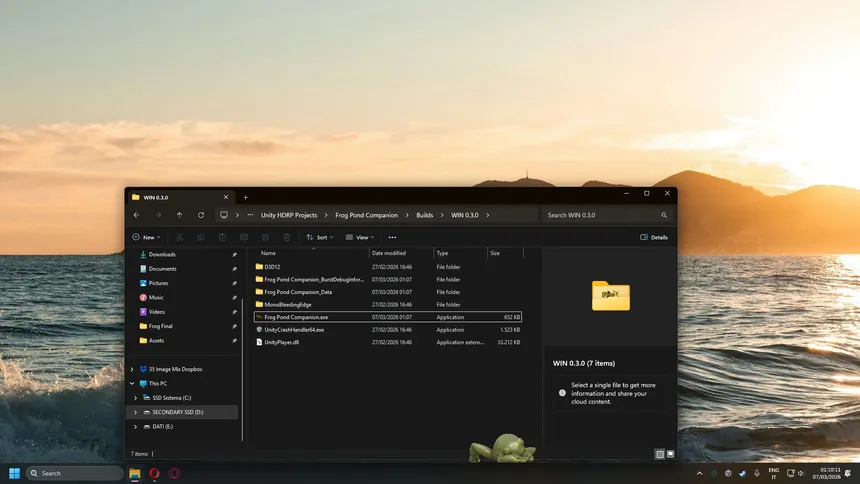Viewport: 860px width, 484px height.
Task: Click the Paste clipboard icon in toolbar
Action: click(222, 237)
